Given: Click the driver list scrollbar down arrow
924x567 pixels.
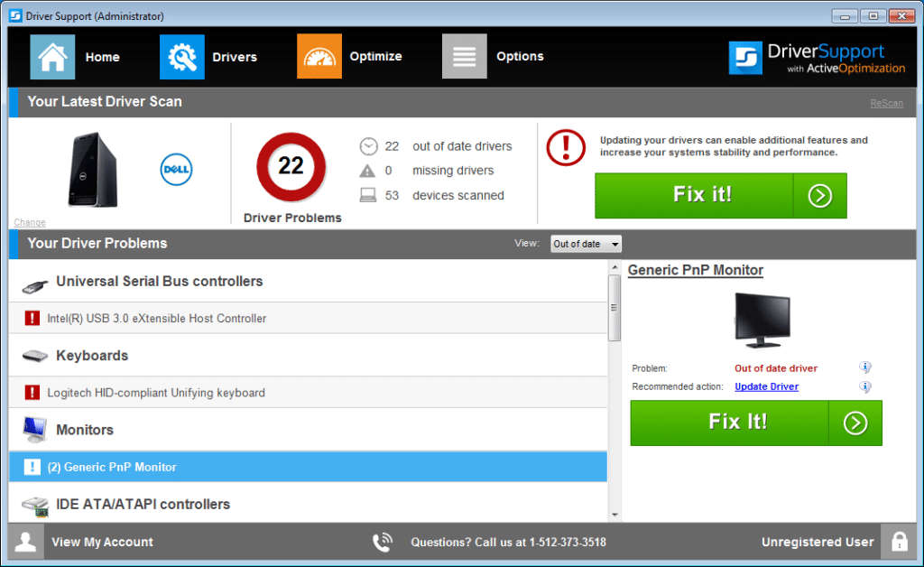Looking at the screenshot, I should click(614, 515).
